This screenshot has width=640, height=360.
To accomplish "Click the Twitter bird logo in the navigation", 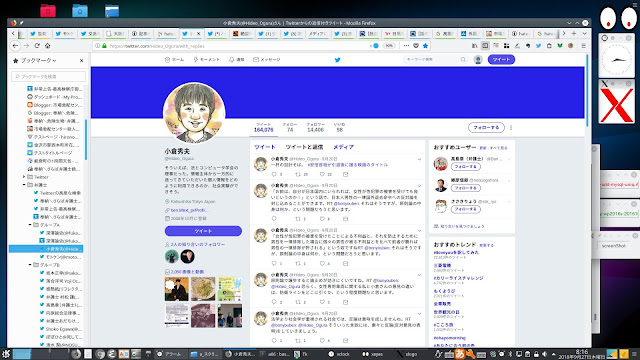I will (x=338, y=60).
